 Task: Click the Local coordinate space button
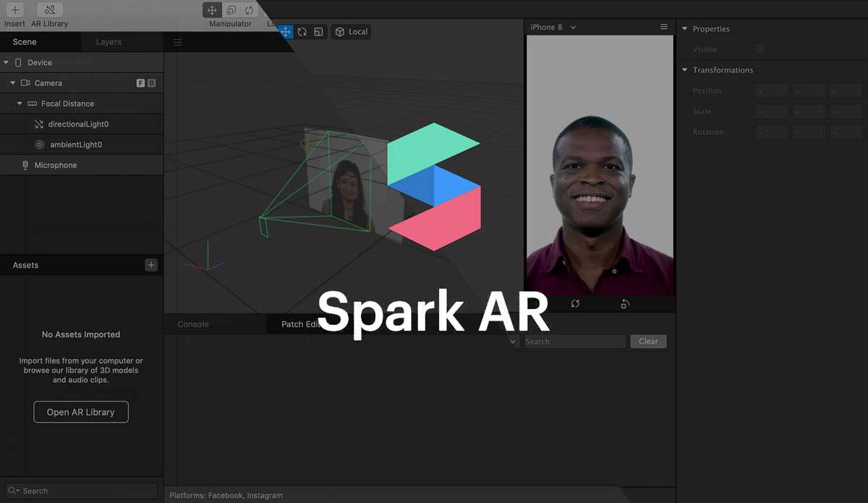(x=351, y=32)
